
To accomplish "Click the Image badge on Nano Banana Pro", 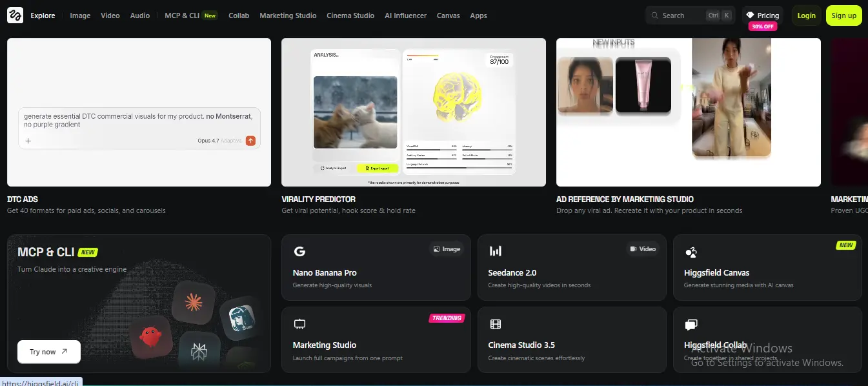I will [447, 249].
